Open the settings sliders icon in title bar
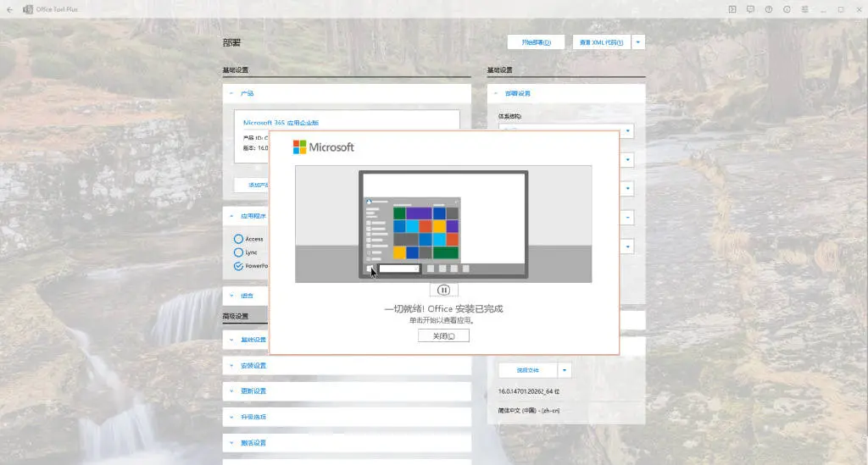The image size is (868, 465). click(804, 9)
